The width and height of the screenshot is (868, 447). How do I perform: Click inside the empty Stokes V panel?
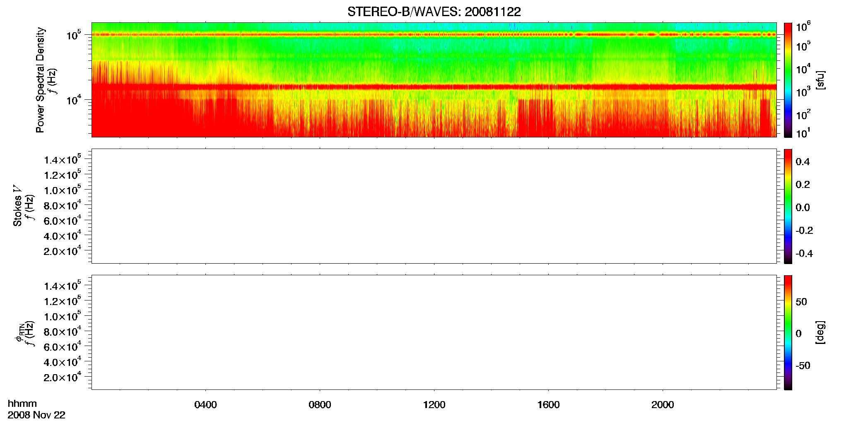[434, 206]
